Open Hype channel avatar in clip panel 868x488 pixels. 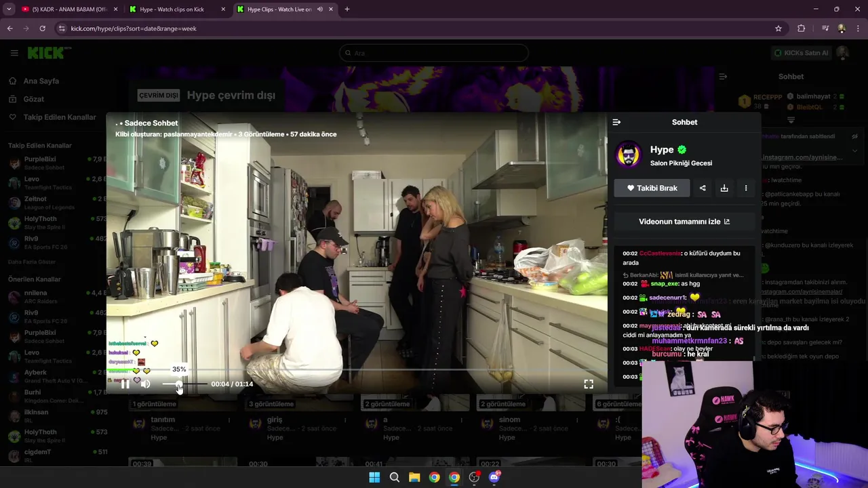click(629, 155)
